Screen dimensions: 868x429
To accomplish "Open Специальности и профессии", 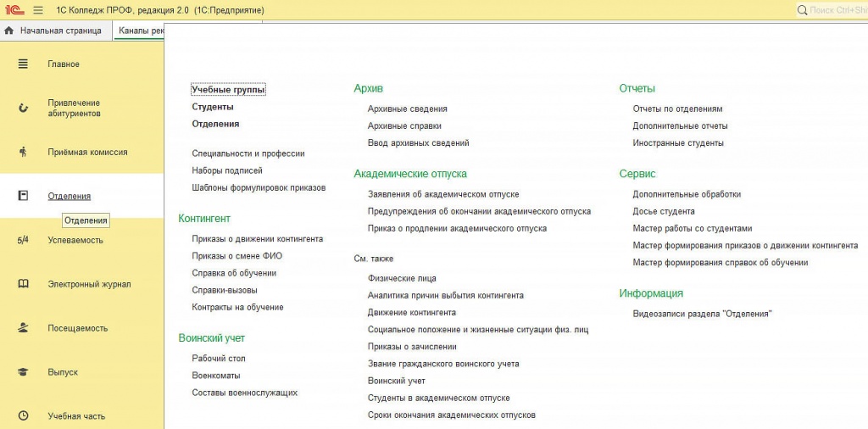I will [248, 153].
